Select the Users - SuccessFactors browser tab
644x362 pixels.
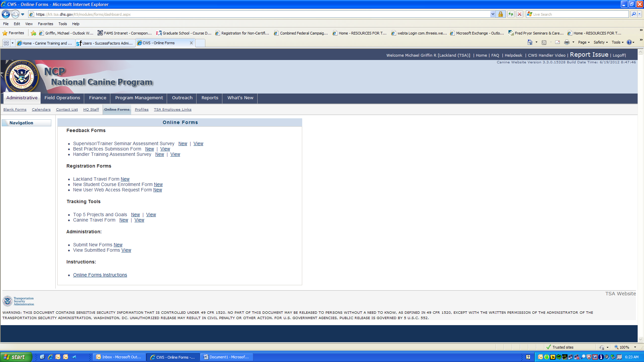click(x=105, y=43)
